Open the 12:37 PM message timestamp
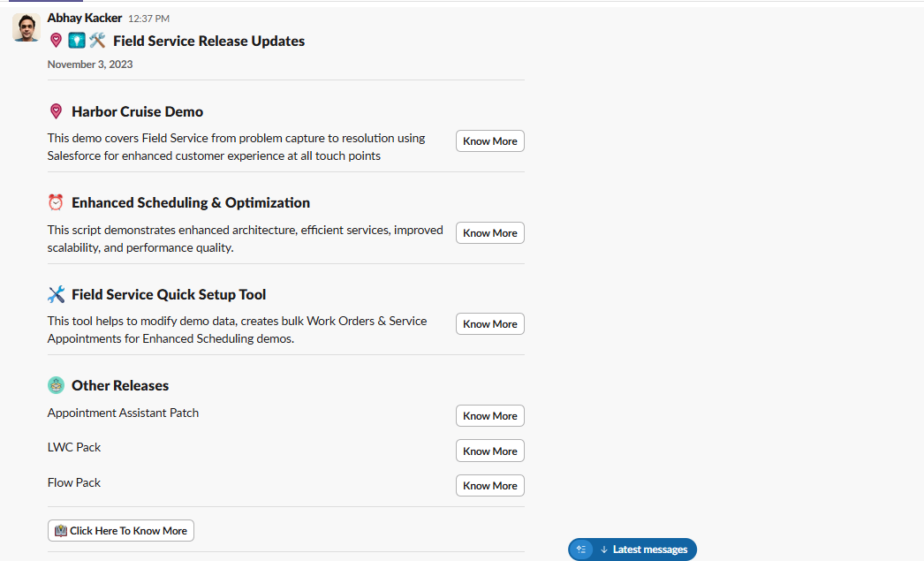 [x=148, y=19]
